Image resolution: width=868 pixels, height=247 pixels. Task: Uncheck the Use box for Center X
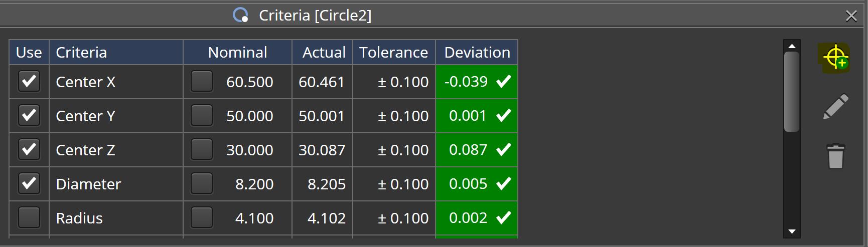pyautogui.click(x=29, y=81)
